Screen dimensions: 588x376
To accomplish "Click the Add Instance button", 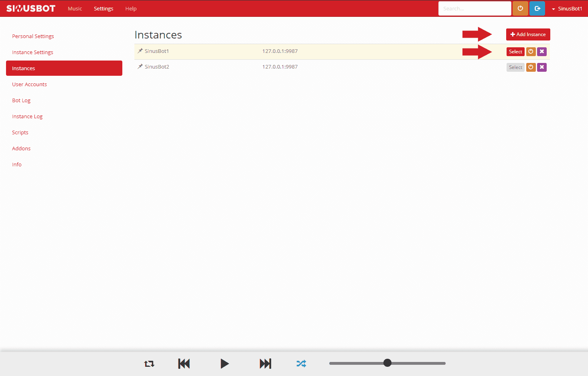I will click(528, 34).
